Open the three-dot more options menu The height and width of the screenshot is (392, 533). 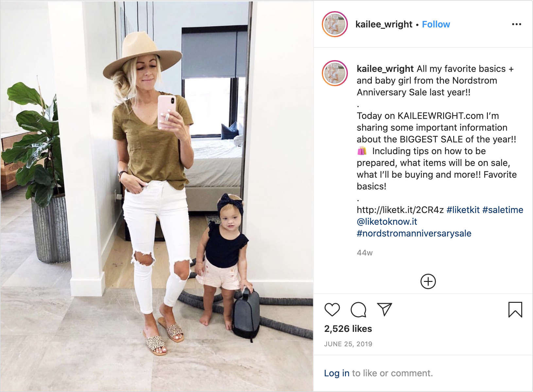(x=516, y=24)
